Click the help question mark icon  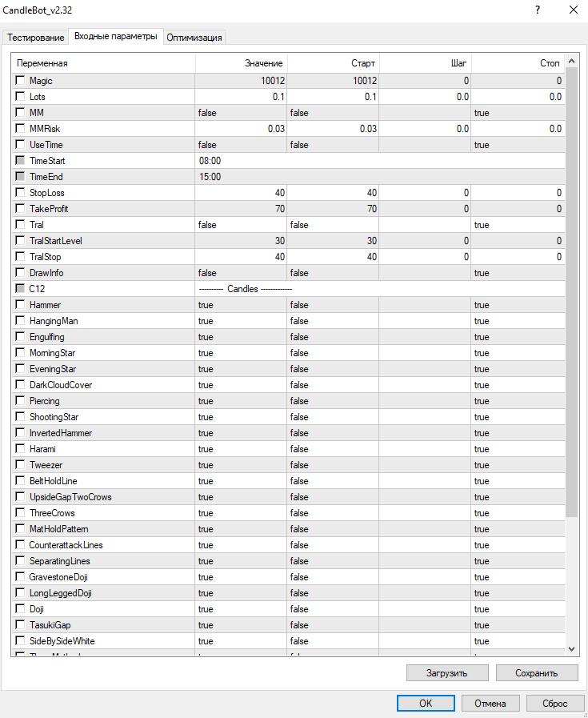[x=536, y=10]
